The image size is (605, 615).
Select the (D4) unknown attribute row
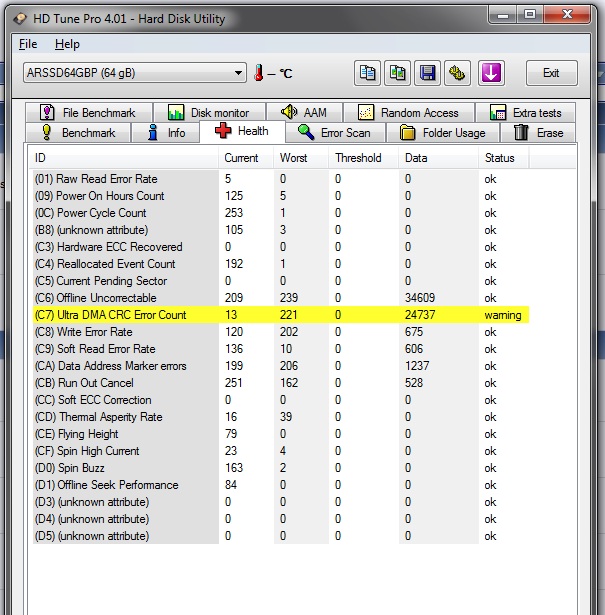(281, 519)
